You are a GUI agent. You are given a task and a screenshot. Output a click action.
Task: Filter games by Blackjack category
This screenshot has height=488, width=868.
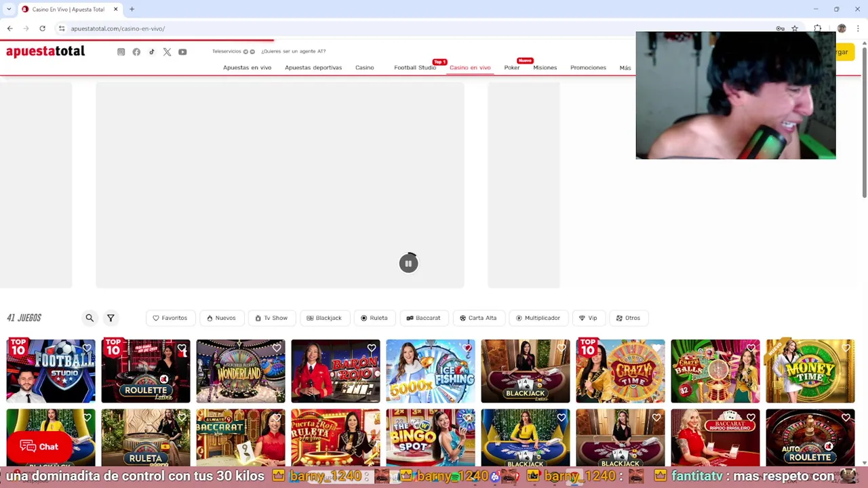(324, 318)
